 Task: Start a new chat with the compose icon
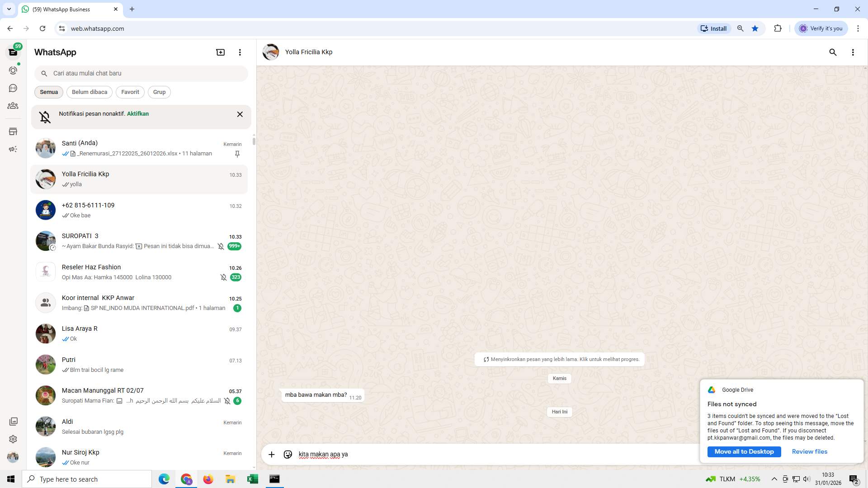point(220,52)
